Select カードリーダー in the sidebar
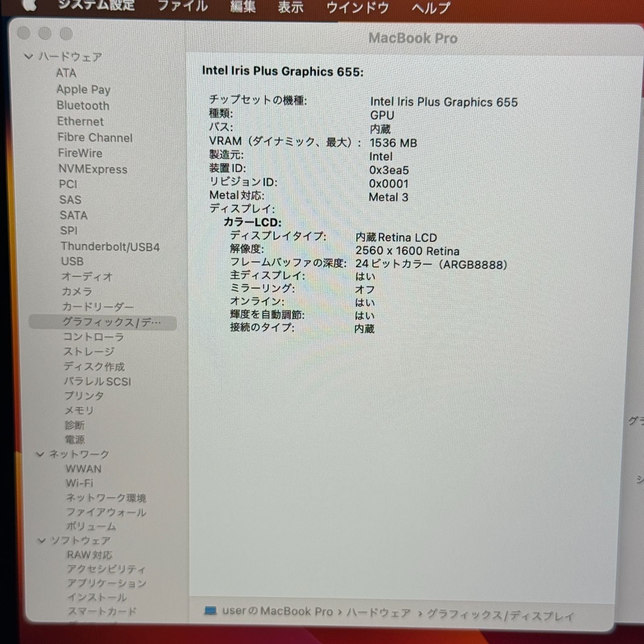 (x=98, y=307)
